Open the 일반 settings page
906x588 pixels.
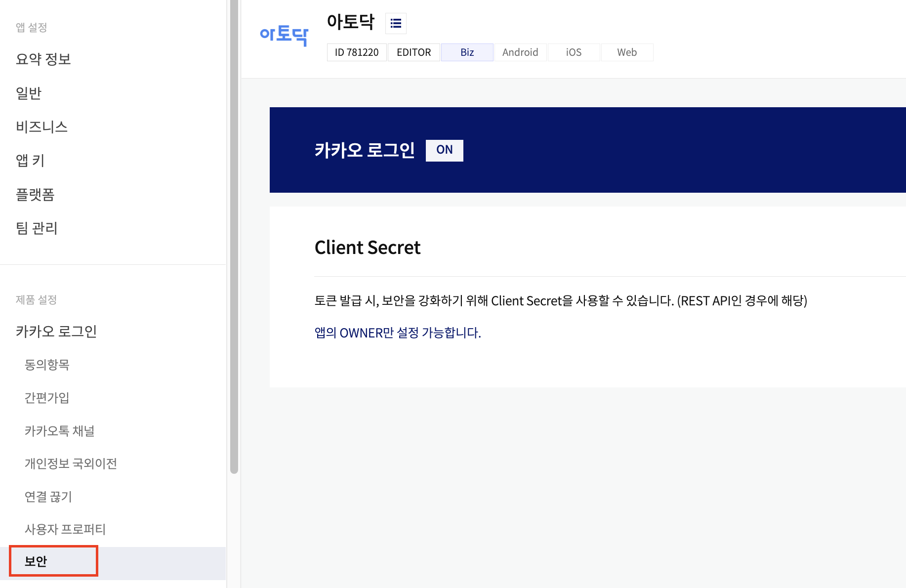tap(29, 93)
